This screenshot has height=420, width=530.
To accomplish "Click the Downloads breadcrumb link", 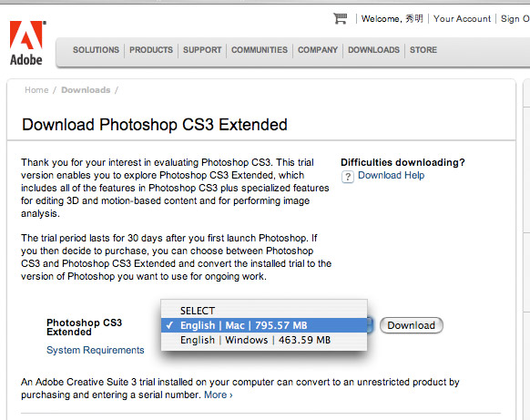I will coord(86,90).
